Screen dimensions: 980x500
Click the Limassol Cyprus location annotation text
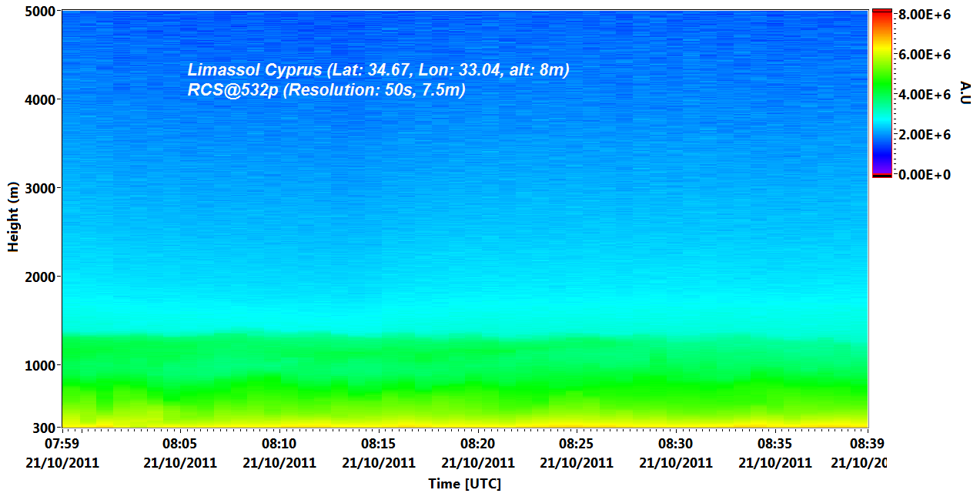[x=378, y=70]
